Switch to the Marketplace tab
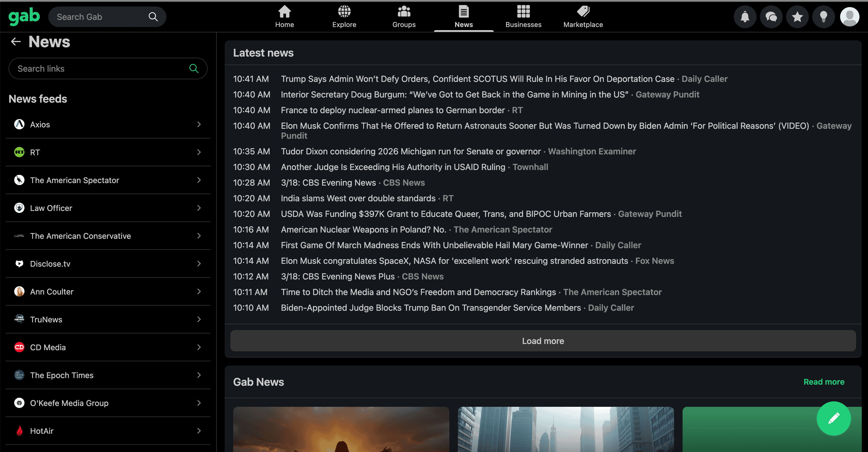Viewport: 868px width, 452px height. pyautogui.click(x=583, y=17)
